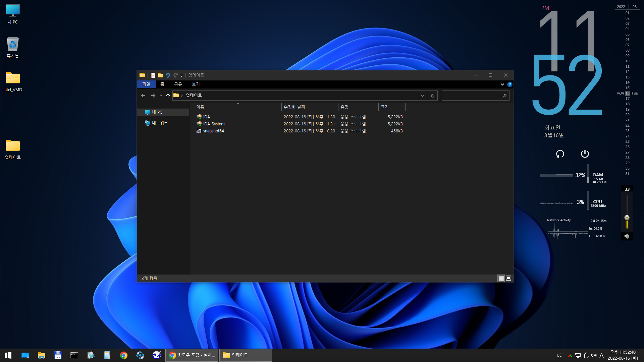This screenshot has width=644, height=362.
Task: Click the CPU usage graph widget
Action: 556,202
